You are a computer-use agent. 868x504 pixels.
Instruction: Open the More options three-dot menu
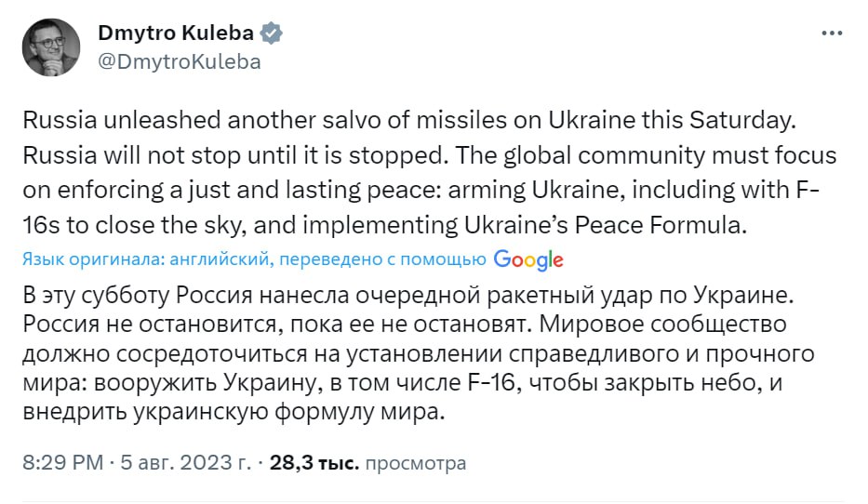click(831, 34)
